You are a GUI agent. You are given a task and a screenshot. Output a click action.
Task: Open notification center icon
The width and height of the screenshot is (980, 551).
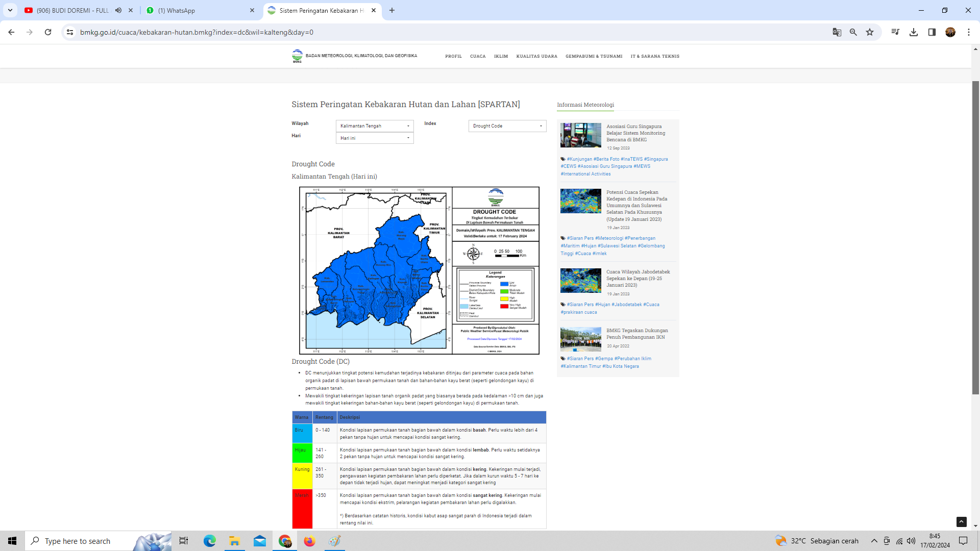tap(963, 541)
